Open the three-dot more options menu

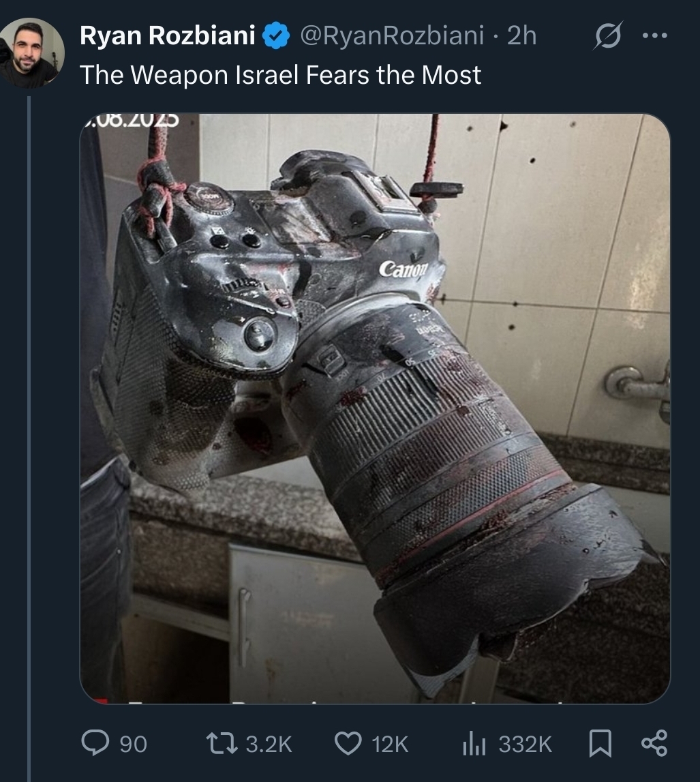[x=654, y=36]
